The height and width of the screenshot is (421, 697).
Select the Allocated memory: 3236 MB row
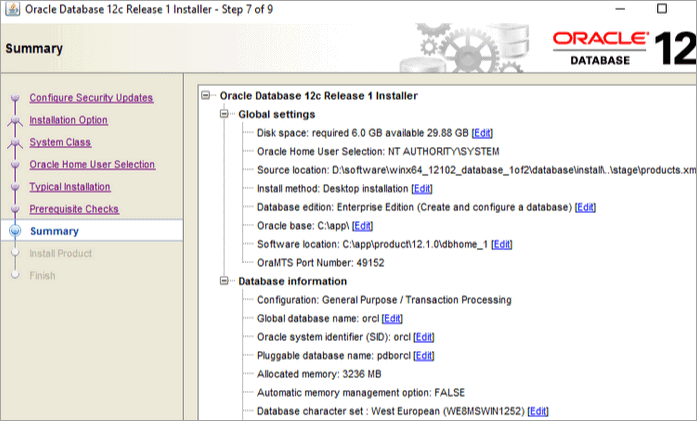[319, 374]
